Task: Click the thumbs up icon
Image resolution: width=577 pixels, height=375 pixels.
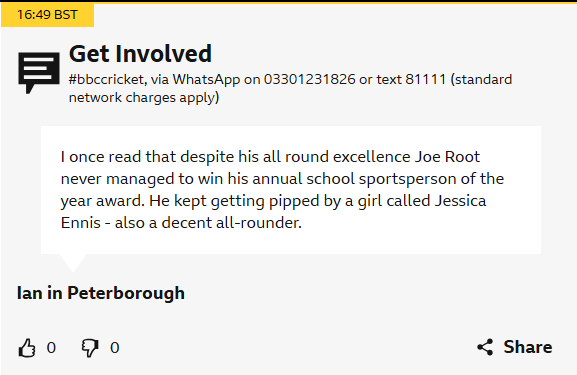Action: pos(27,348)
